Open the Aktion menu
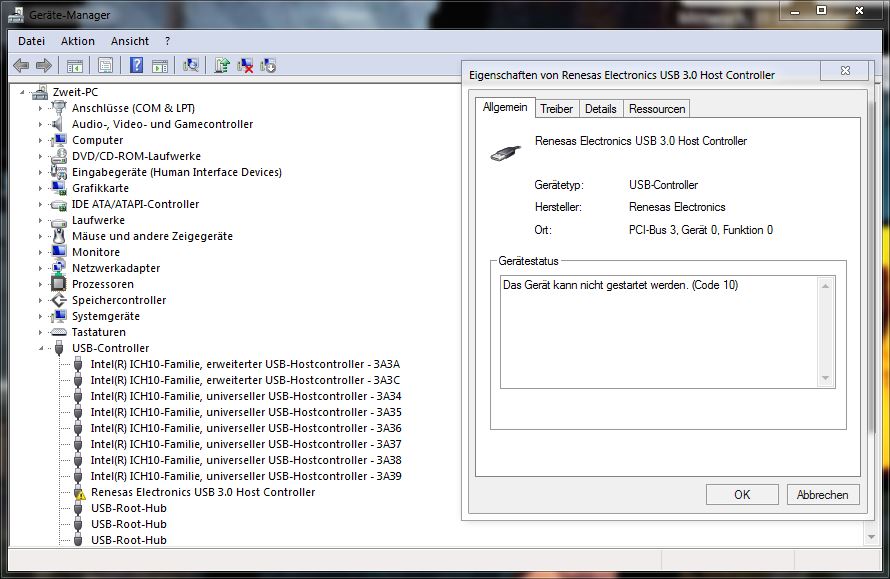 [x=78, y=41]
